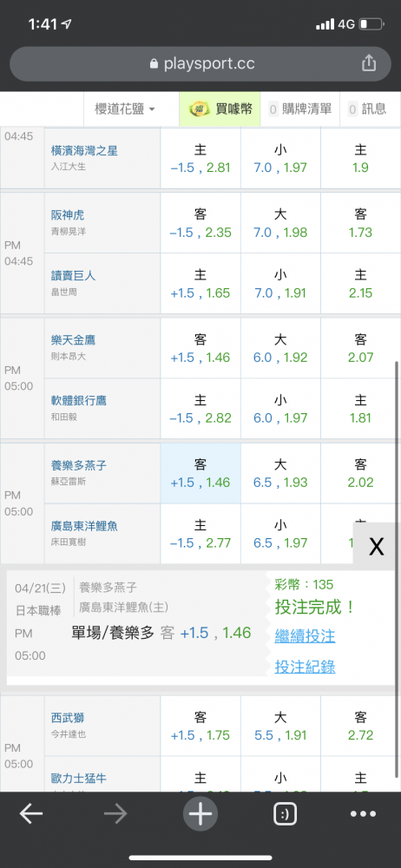Close the bet confirmation with X
This screenshot has height=868, width=401.
click(377, 546)
